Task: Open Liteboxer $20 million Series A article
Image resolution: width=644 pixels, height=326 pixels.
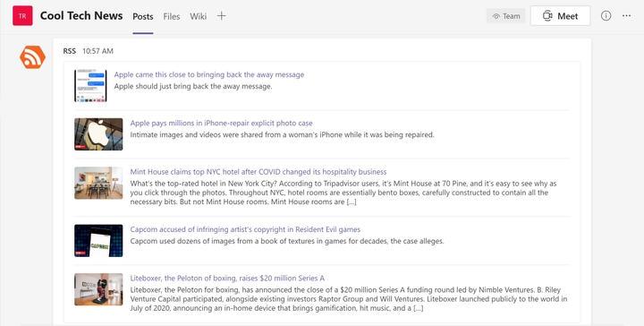Action: (x=227, y=279)
